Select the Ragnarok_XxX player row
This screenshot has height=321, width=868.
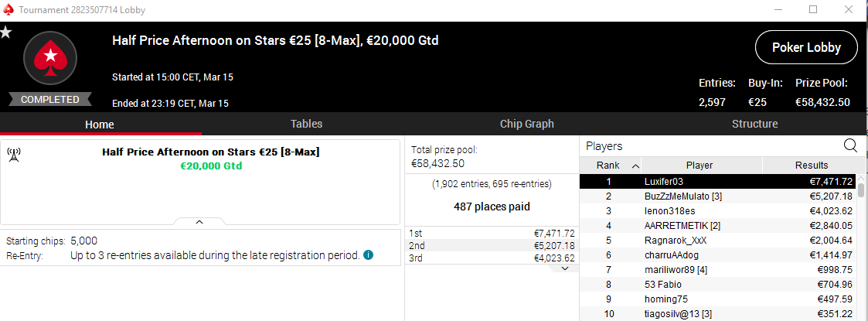[x=717, y=241]
